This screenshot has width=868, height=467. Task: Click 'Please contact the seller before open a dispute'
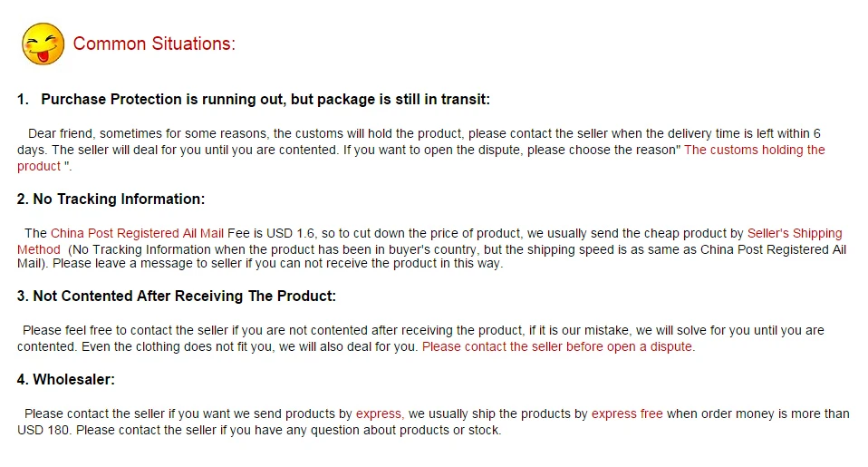tap(558, 346)
